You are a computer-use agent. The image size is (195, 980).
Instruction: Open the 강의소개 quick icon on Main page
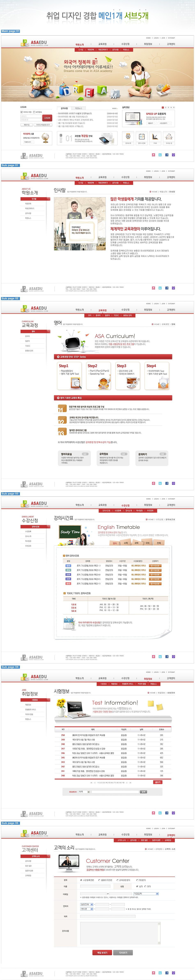pyautogui.click(x=128, y=138)
